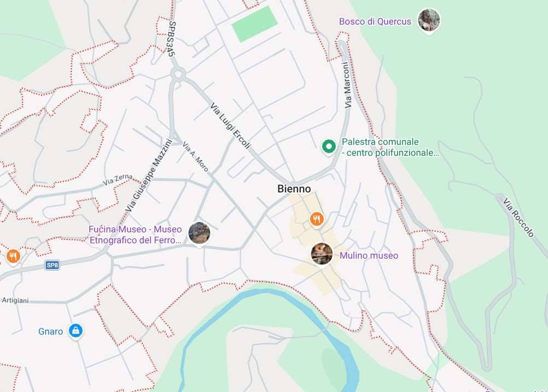This screenshot has height=392, width=548.
Task: Select the Via Luigi Ercoli street label
Action: (230, 126)
